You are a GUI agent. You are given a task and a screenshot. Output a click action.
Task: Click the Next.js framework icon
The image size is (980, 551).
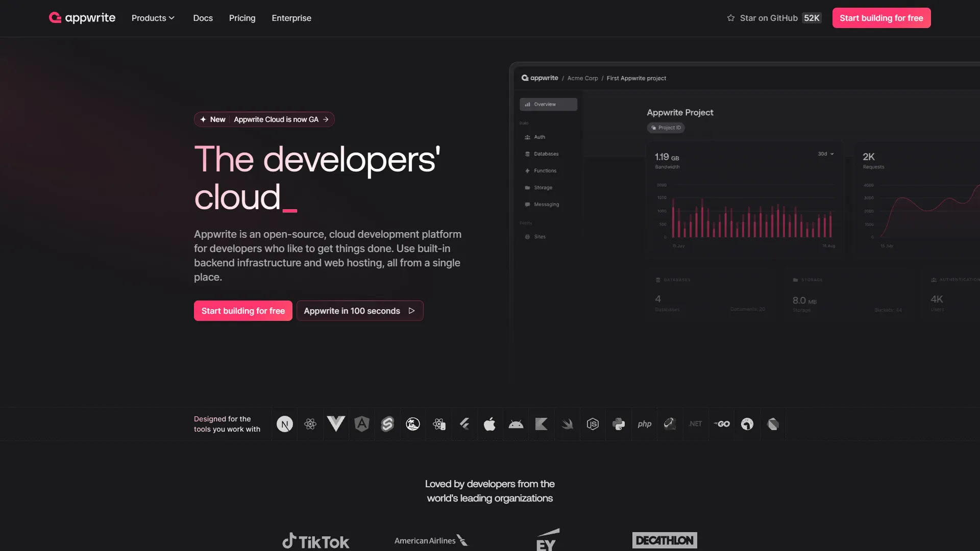point(285,424)
